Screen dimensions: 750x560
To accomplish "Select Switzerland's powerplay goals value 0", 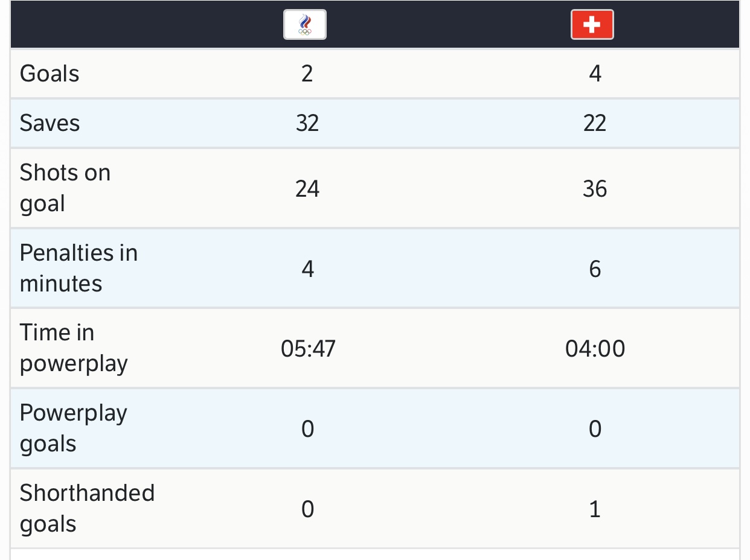I will [x=595, y=429].
